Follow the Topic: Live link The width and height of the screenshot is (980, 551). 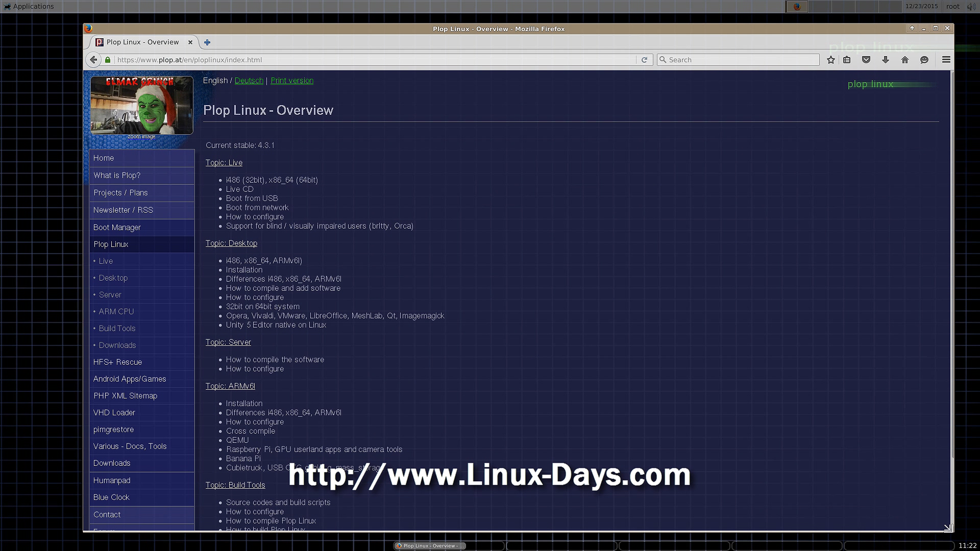pos(224,163)
